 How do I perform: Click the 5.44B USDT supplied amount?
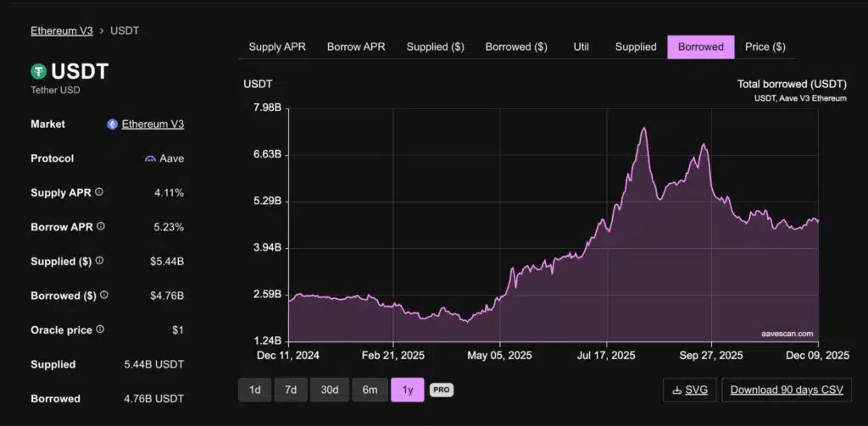(154, 364)
